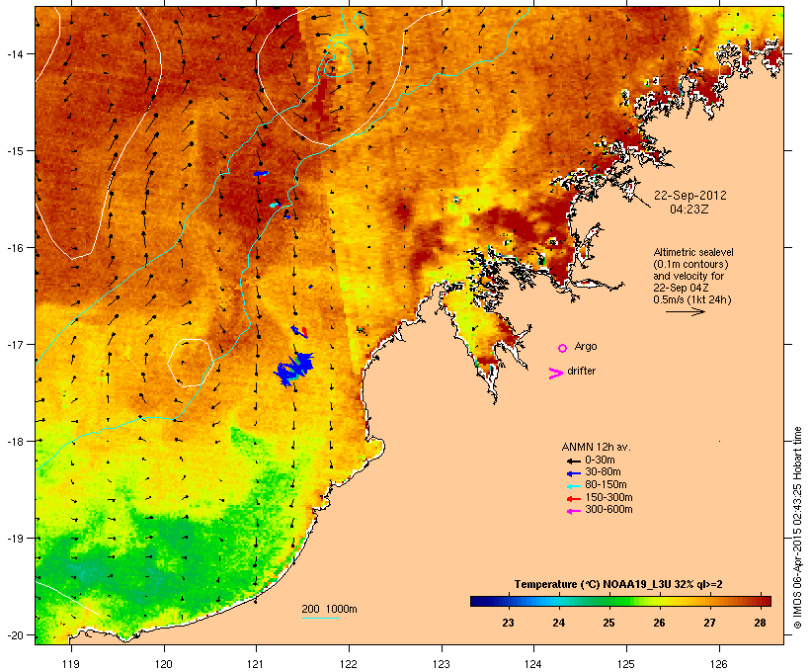Image resolution: width=810 pixels, height=672 pixels.
Task: Click the '300-600m' depth label
Action: 608,510
